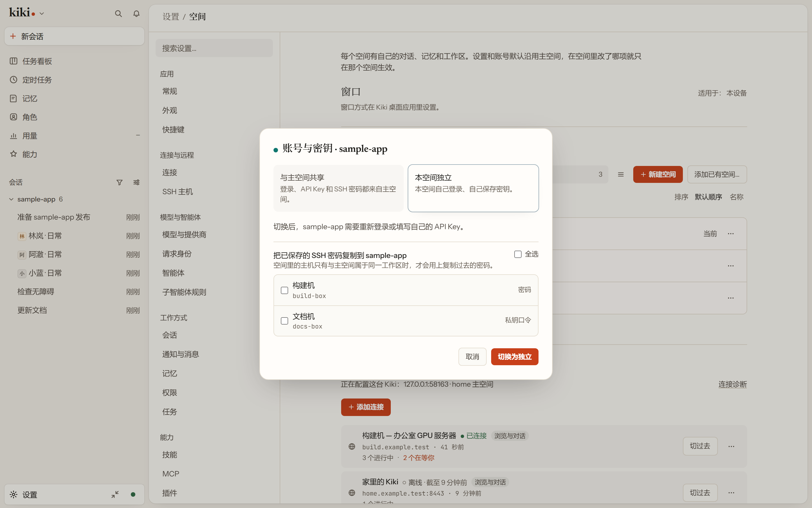The width and height of the screenshot is (812, 508).
Task: Filter conversations with funnel icon
Action: pyautogui.click(x=120, y=182)
